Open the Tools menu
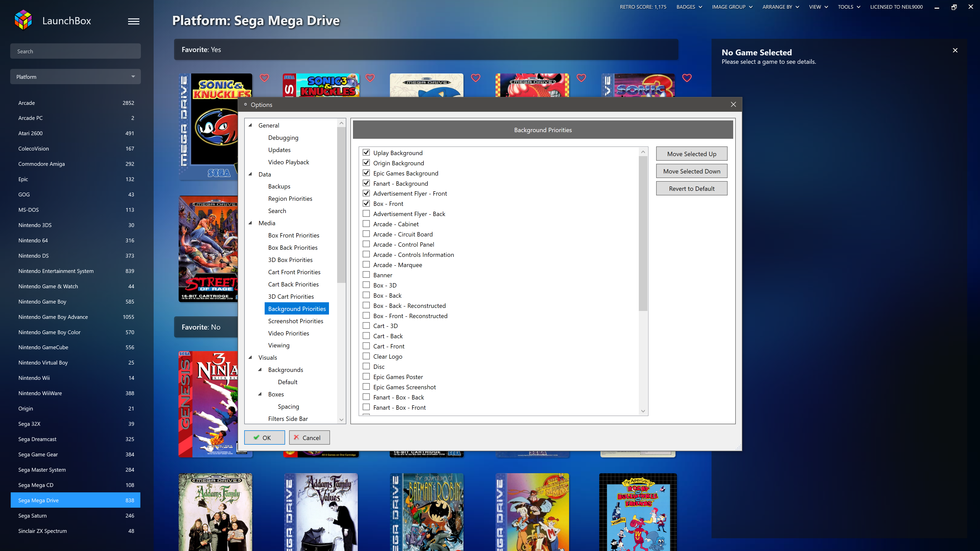Viewport: 980px width, 551px height. click(x=849, y=7)
